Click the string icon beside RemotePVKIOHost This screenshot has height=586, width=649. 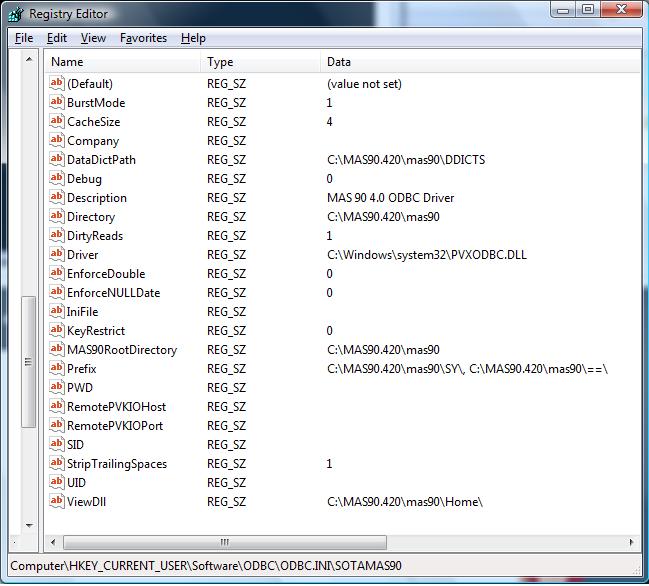(57, 407)
